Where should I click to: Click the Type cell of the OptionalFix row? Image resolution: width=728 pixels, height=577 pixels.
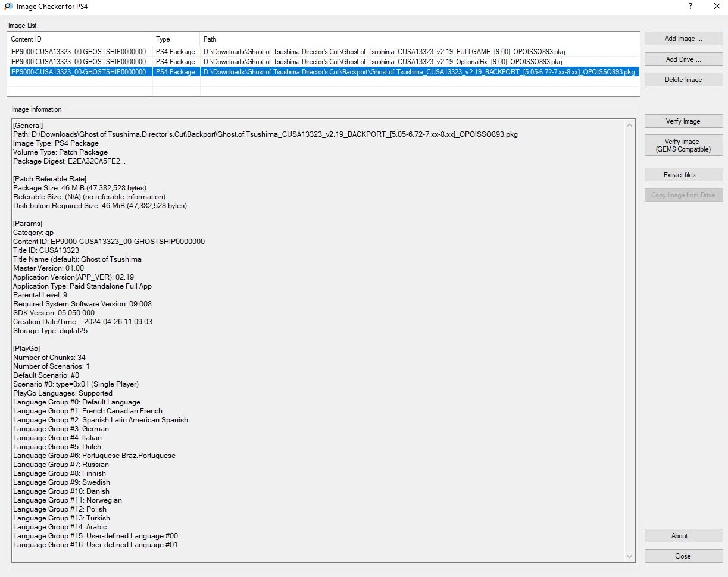pos(176,62)
